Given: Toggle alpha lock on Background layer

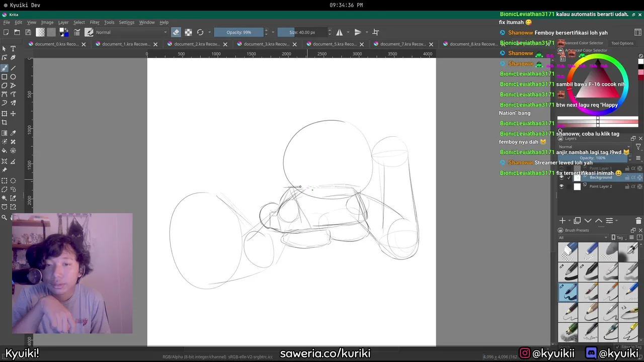Looking at the screenshot, I should [x=639, y=177].
